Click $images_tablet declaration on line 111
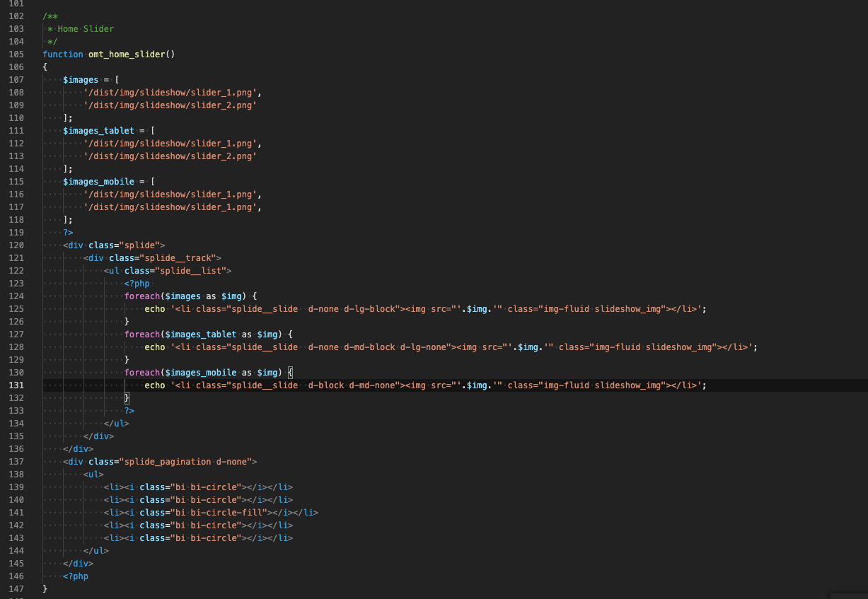Image resolution: width=868 pixels, height=599 pixels. click(x=98, y=131)
